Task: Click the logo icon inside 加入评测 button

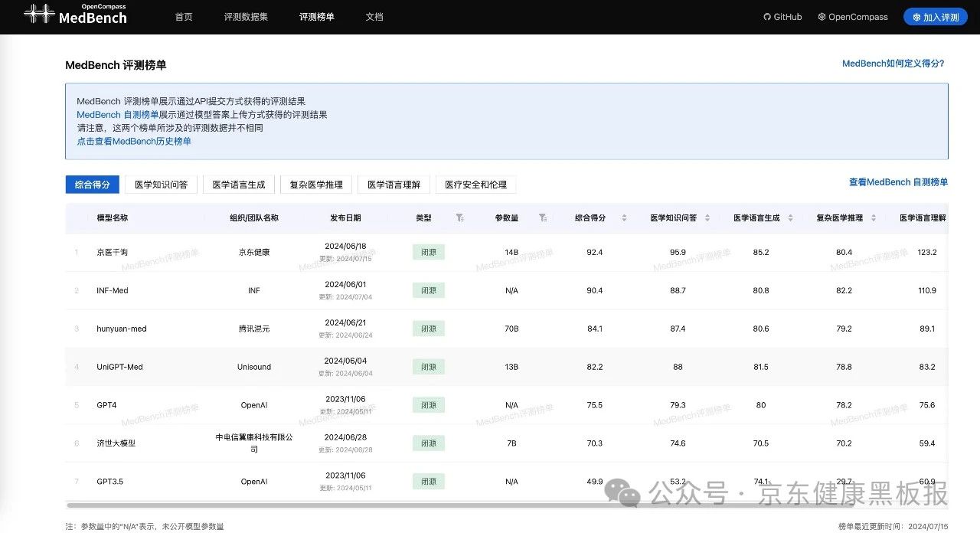Action: point(916,15)
